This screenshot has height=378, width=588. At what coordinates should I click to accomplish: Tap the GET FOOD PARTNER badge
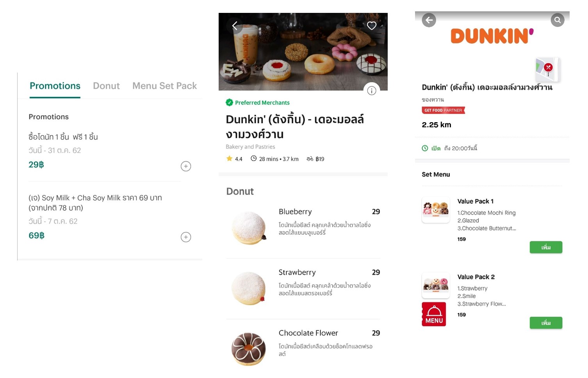[x=443, y=110]
